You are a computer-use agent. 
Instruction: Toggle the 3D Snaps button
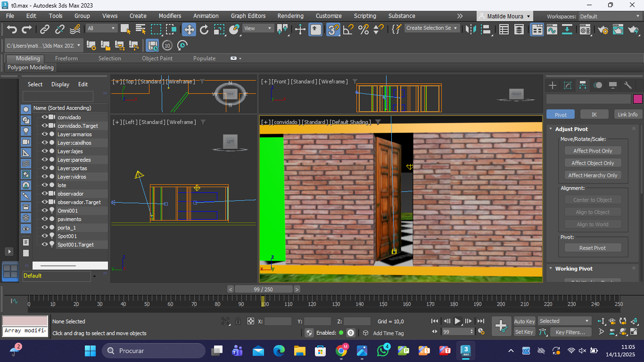[x=333, y=30]
